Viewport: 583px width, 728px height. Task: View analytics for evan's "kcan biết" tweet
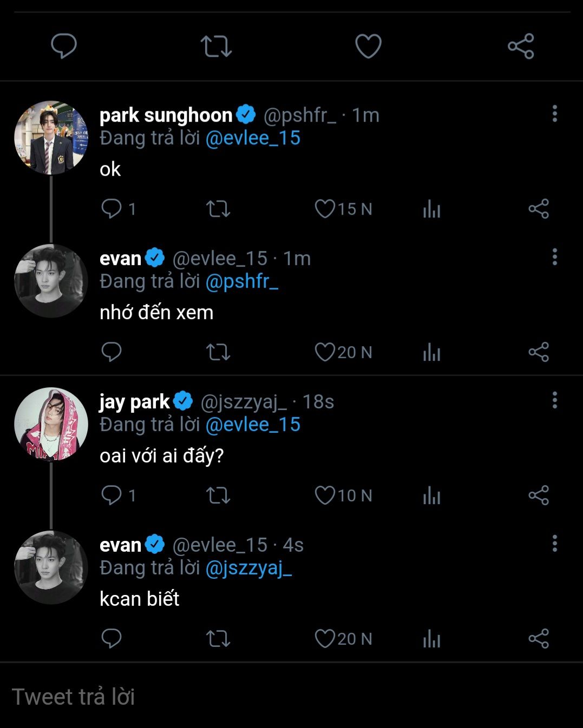431,639
